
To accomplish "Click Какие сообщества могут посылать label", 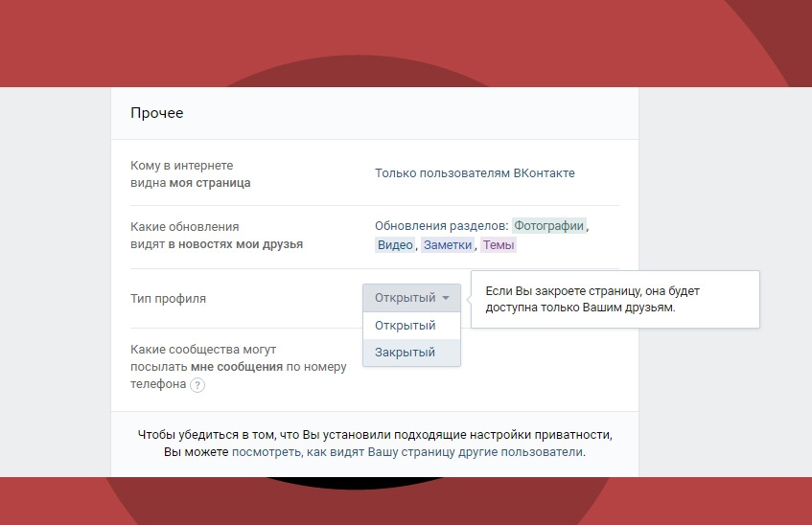I will click(238, 367).
